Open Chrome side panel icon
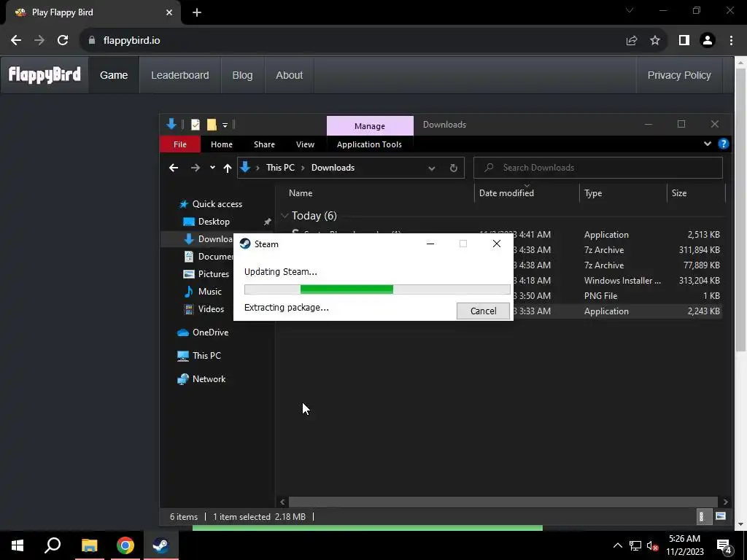This screenshot has height=560, width=747. tap(684, 41)
